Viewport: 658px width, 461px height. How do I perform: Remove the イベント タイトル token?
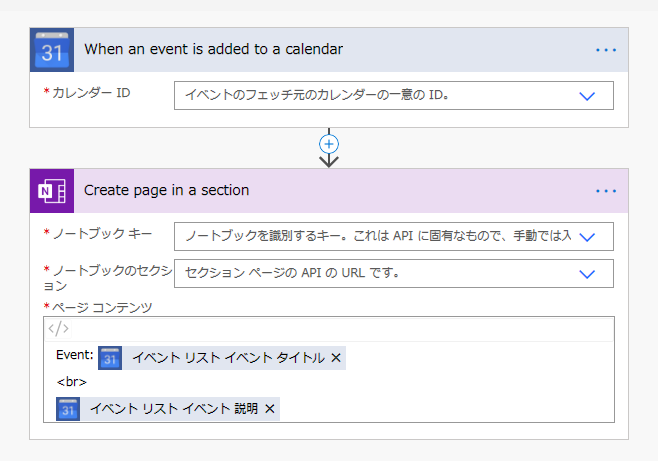336,358
